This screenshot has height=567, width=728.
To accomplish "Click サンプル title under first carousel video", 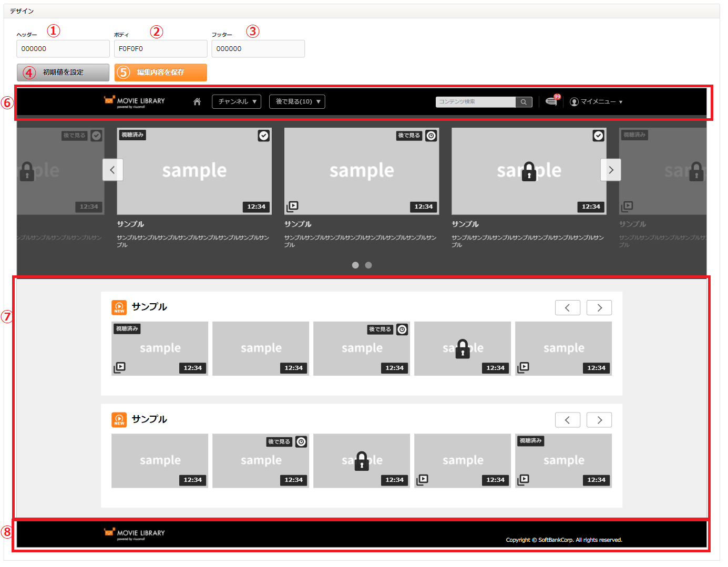I will coord(130,224).
